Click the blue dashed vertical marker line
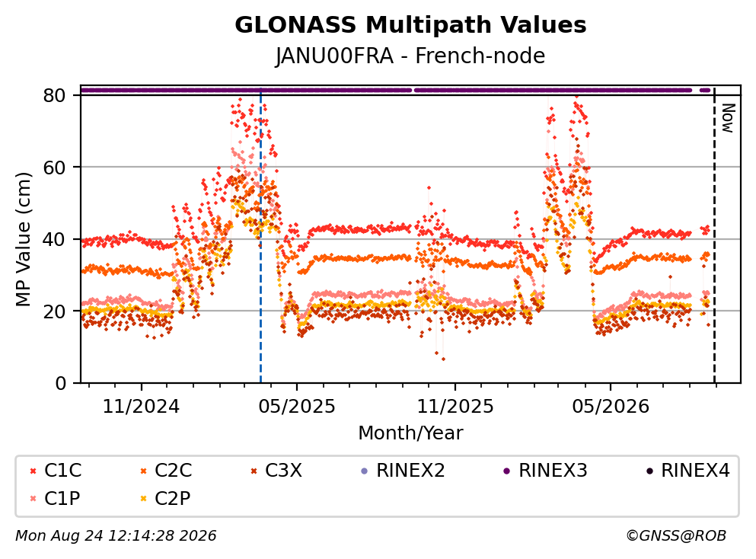The height and width of the screenshot is (559, 756). [x=261, y=236]
